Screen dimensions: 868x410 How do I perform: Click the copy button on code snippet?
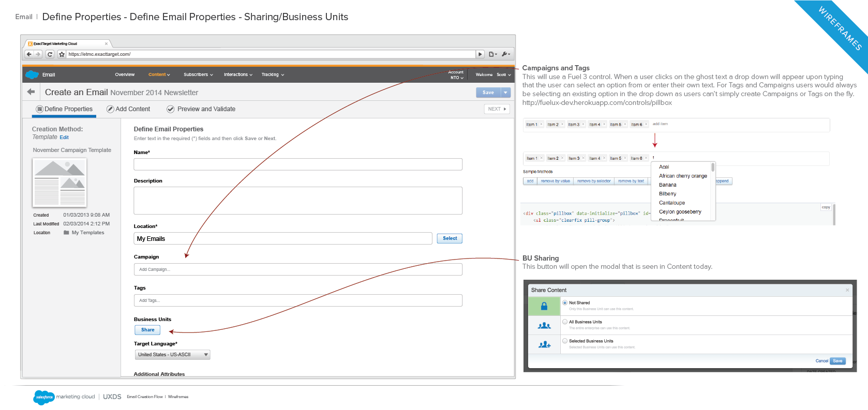tap(826, 207)
